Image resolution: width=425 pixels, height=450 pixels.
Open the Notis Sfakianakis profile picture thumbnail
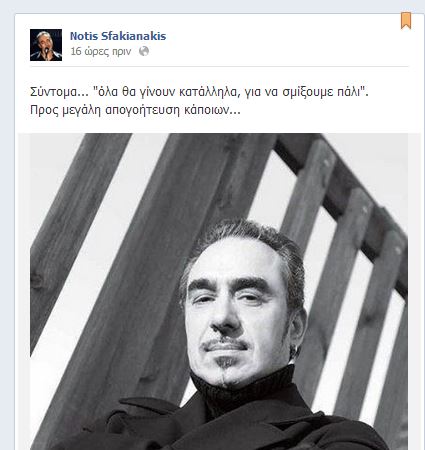click(46, 45)
